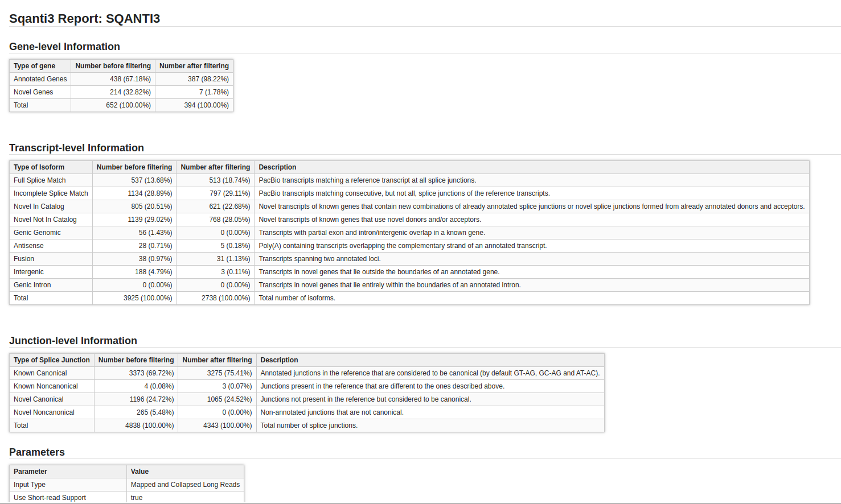This screenshot has height=504, width=841.
Task: Select the Gene-level Information heading
Action: [64, 47]
